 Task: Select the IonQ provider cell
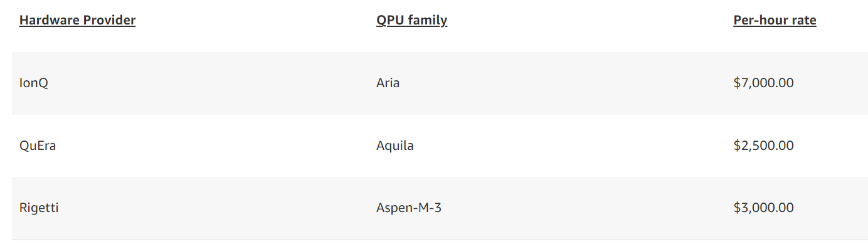tap(34, 83)
